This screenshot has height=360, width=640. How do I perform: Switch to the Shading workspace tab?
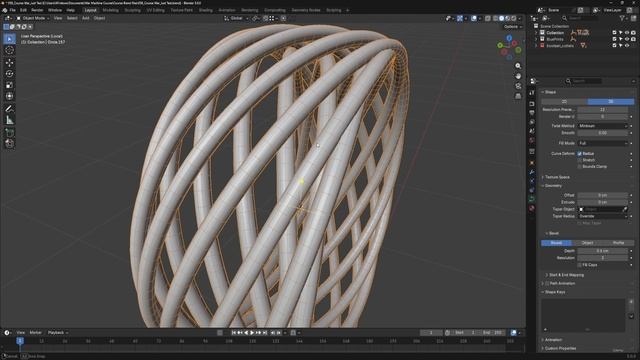[x=206, y=10]
